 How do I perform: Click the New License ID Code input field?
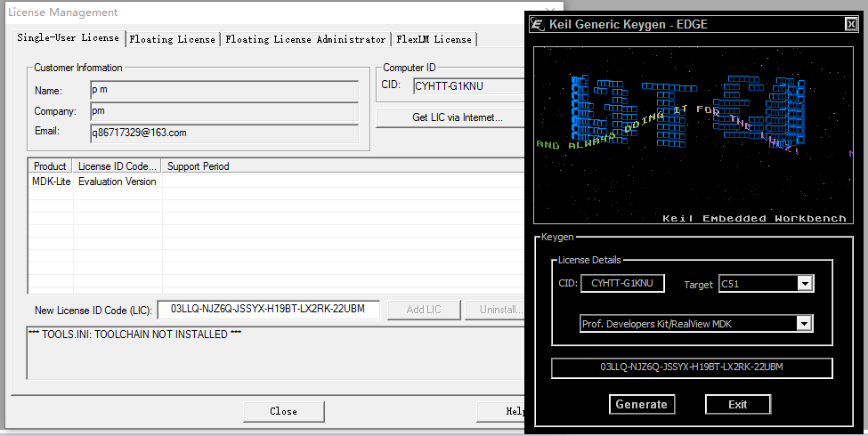[269, 310]
